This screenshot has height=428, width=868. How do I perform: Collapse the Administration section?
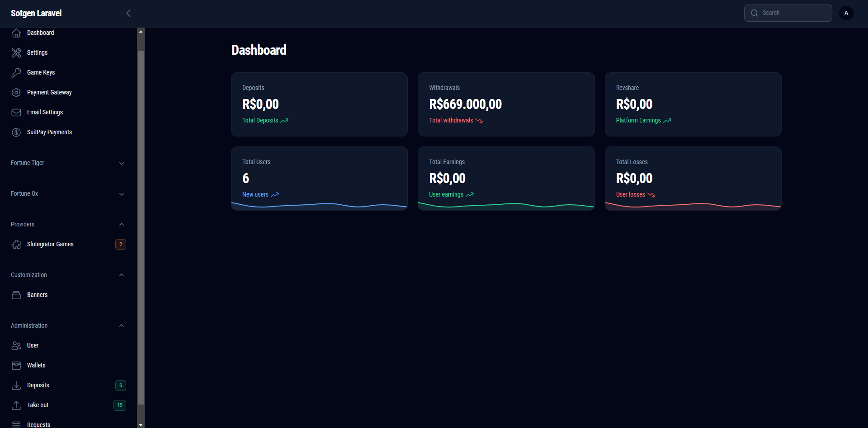pos(121,326)
